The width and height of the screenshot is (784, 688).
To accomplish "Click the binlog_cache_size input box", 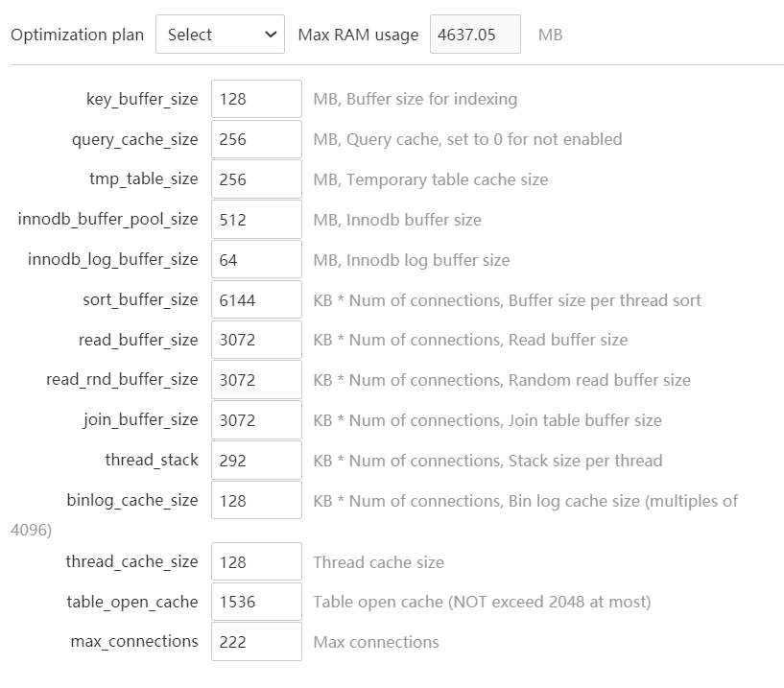I will click(x=256, y=501).
